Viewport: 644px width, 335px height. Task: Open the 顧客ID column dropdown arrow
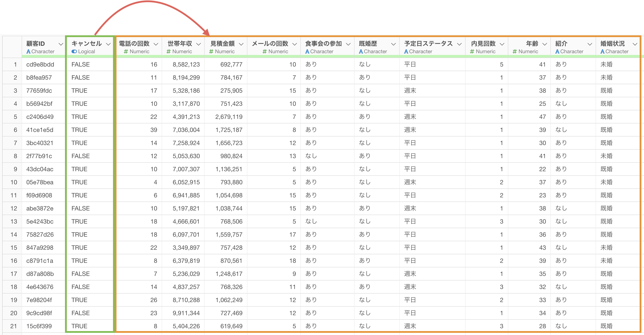pos(60,44)
